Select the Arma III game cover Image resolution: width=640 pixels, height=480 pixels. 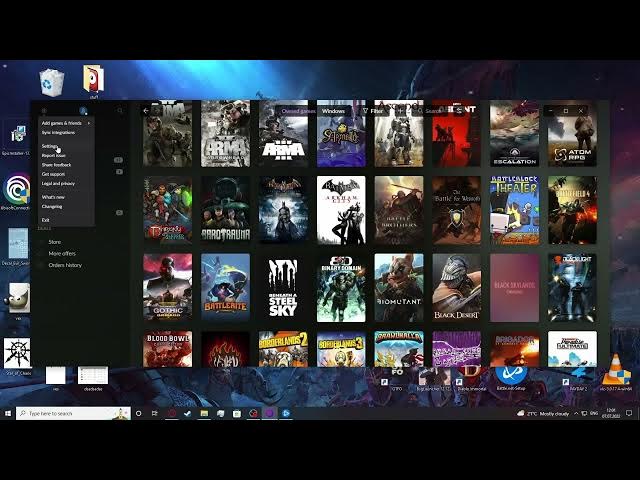(x=283, y=134)
